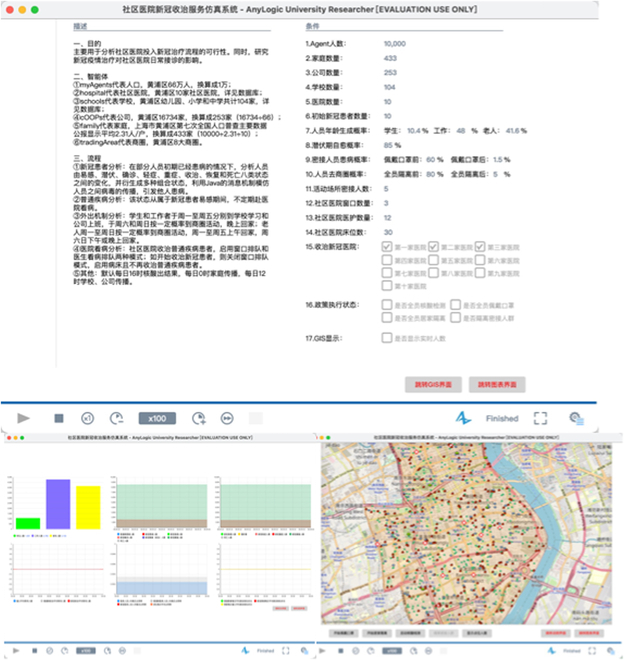Click 跳转GIS界面 button

coord(433,384)
